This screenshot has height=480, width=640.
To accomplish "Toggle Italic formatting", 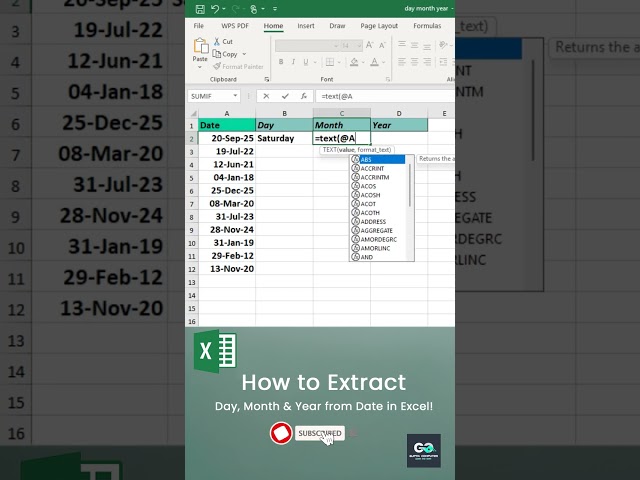I will [x=293, y=62].
